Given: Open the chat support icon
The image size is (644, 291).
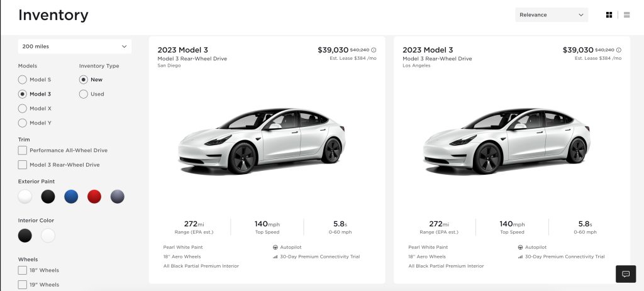Looking at the screenshot, I should coord(626,274).
